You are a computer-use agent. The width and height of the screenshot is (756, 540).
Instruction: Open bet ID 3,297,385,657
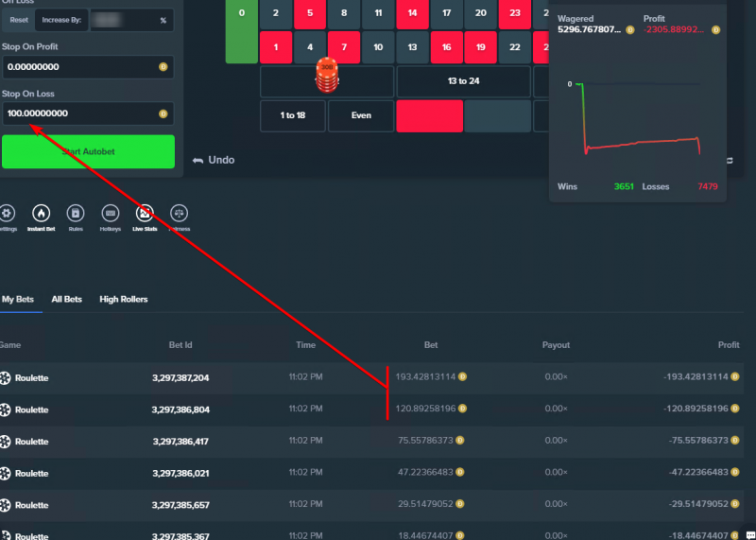click(180, 505)
